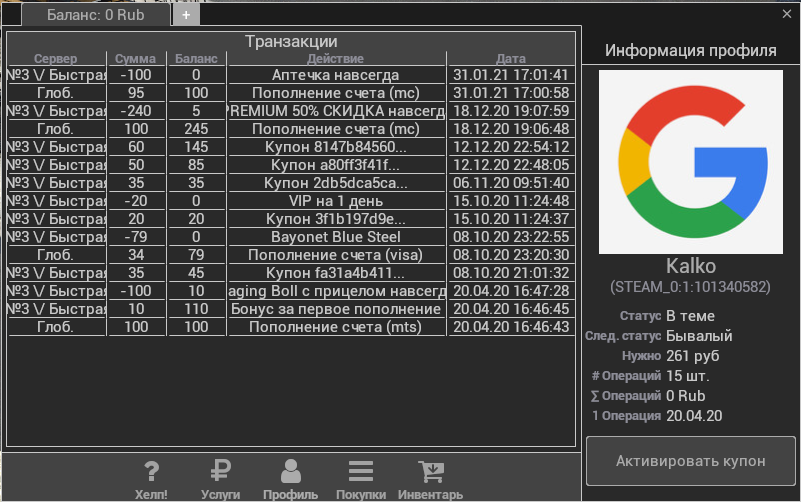This screenshot has height=502, width=801.
Task: Click the Google profile avatar image
Action: click(690, 161)
